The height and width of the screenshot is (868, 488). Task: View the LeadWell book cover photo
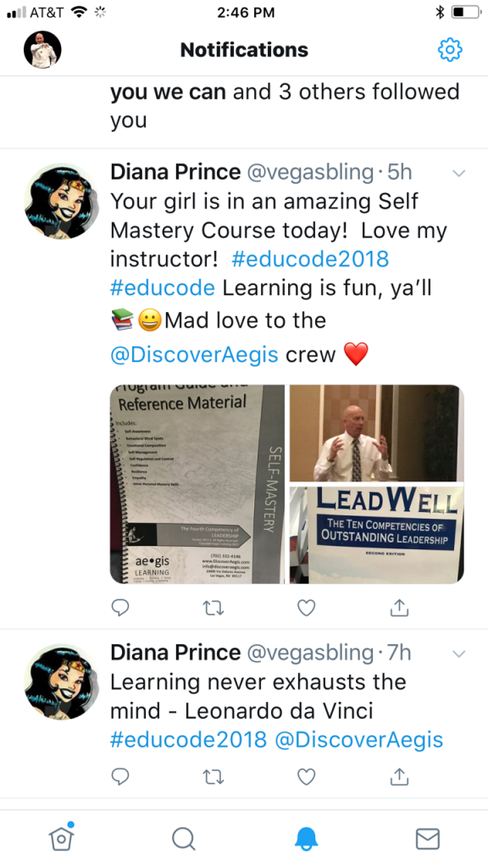click(377, 536)
